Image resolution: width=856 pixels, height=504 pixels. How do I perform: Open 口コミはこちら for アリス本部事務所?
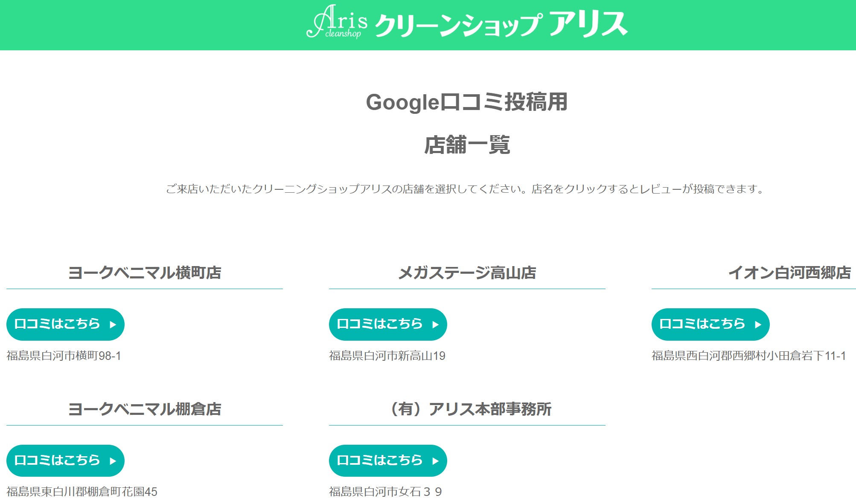pyautogui.click(x=387, y=461)
